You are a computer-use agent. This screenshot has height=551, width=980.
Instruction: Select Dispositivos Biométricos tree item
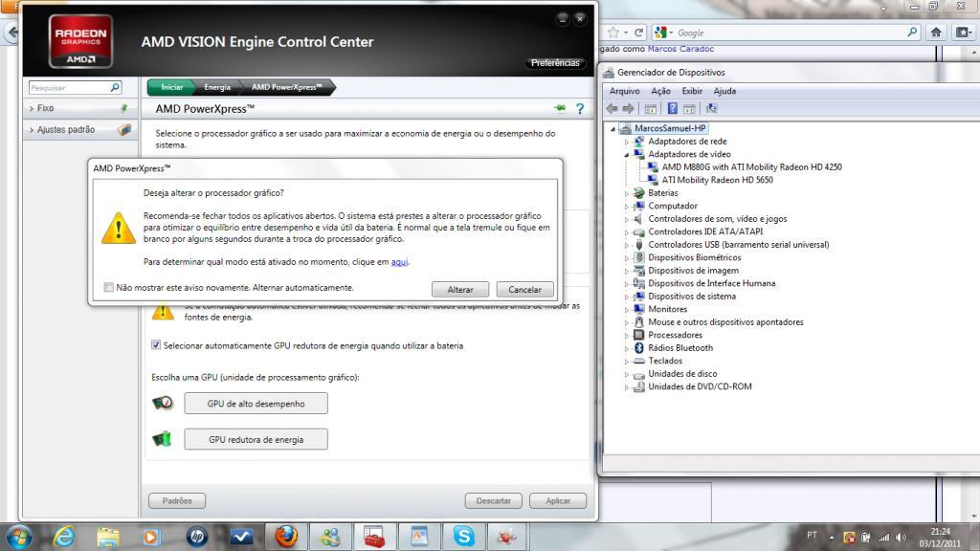[x=695, y=257]
